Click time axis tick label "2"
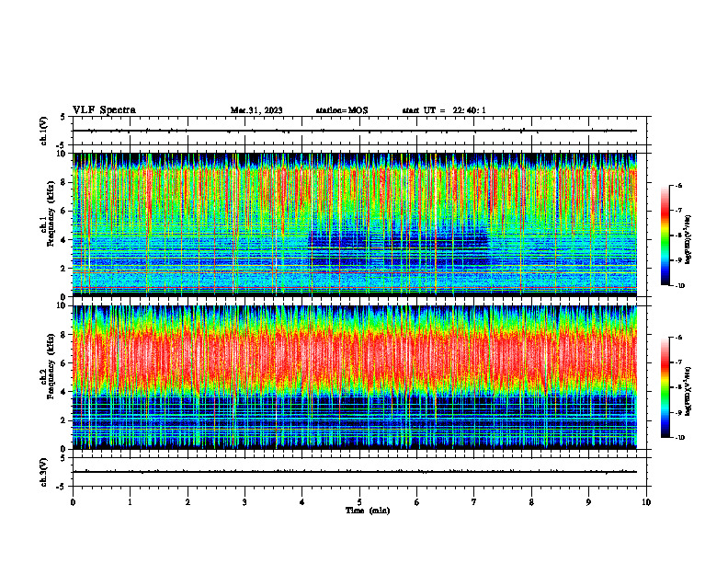Screen dimensions: 728x563 pyautogui.click(x=188, y=502)
